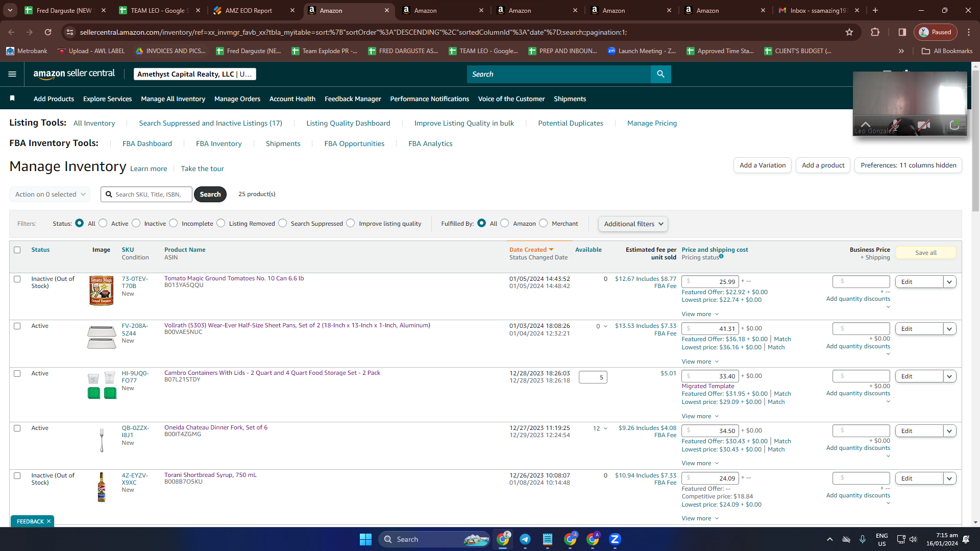Open the search tabs dropdown arrow

pos(10,10)
